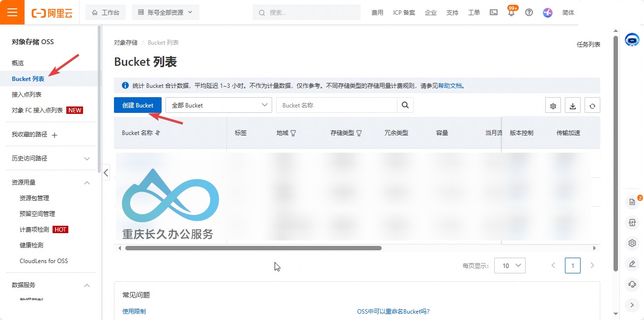
Task: Open 企业 in the top navigation
Action: coord(431,13)
